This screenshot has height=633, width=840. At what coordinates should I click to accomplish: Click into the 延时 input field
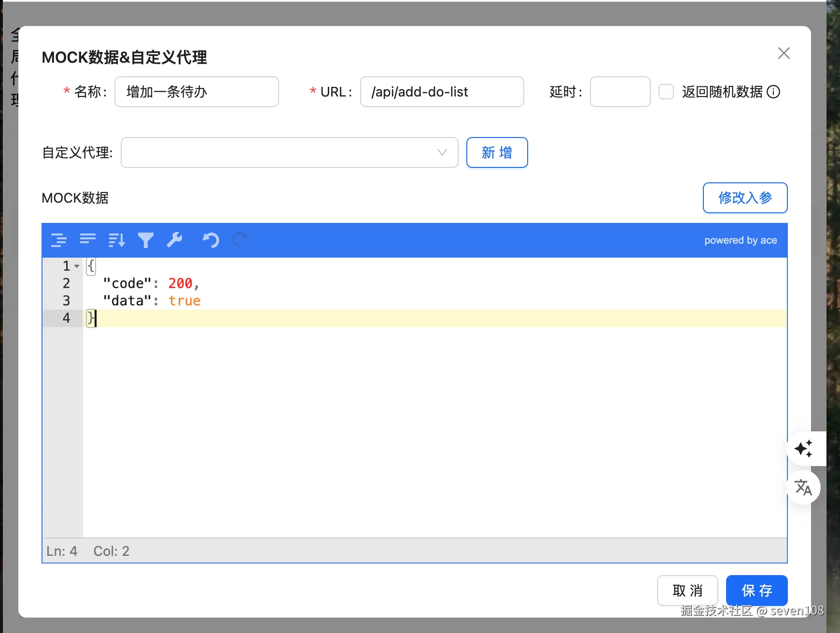click(x=620, y=92)
